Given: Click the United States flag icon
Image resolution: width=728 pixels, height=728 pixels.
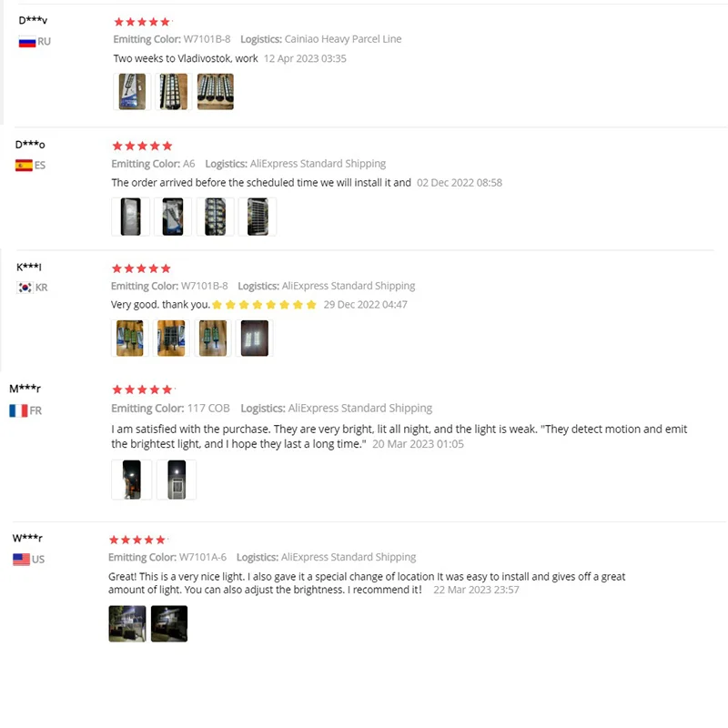Looking at the screenshot, I should pyautogui.click(x=21, y=560).
